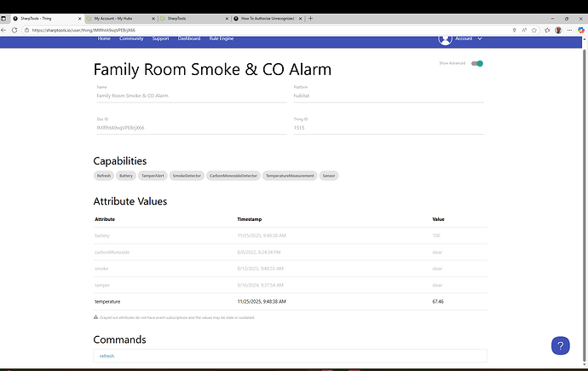Screen dimensions: 588x371
Task: Switch to How To Authorize Unrecognized tab
Action: point(266,18)
